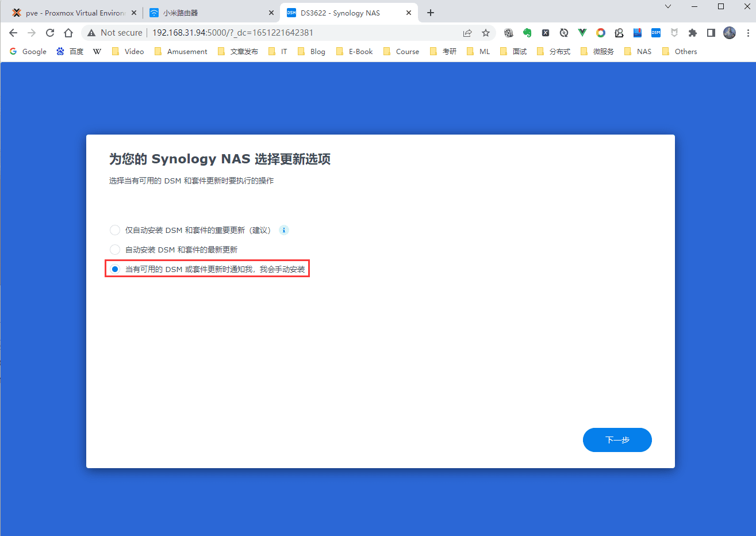
Task: Share this page from address bar
Action: pyautogui.click(x=467, y=33)
